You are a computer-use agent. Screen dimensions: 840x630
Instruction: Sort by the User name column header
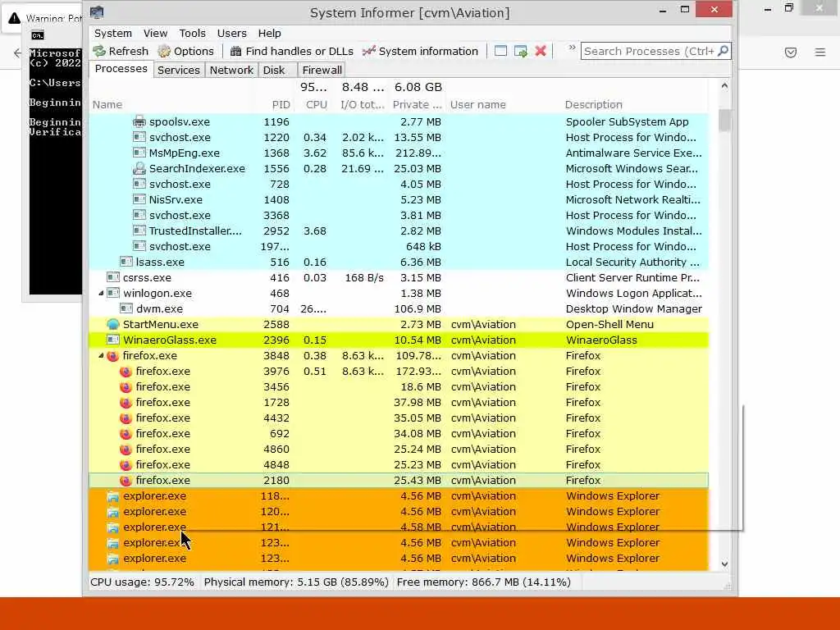(x=478, y=104)
